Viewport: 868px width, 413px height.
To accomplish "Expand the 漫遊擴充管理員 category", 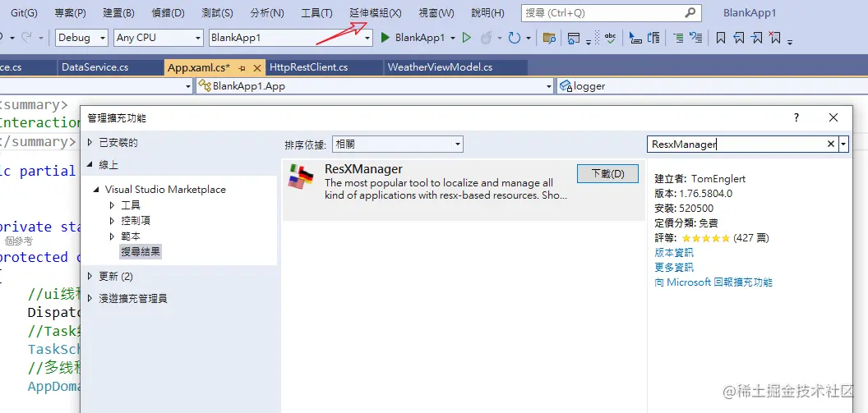I will click(90, 299).
